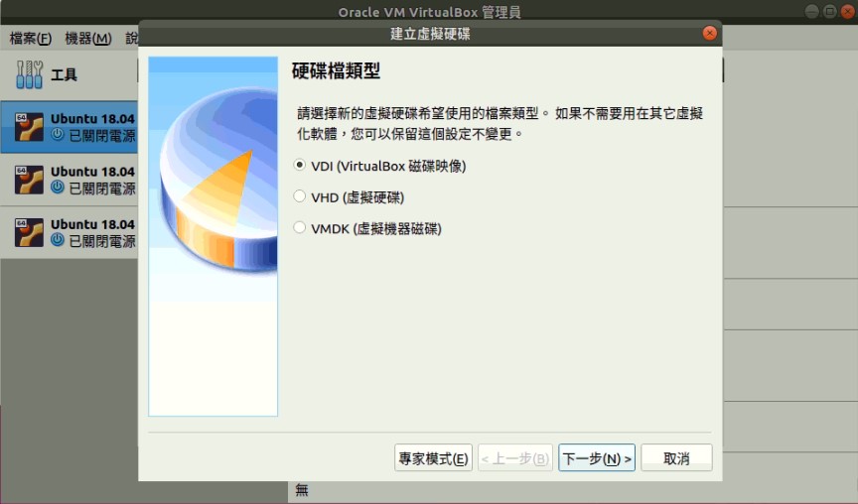
Task: Pick the VMDK (虛擬機器磁碟) radio button
Action: pyautogui.click(x=301, y=228)
